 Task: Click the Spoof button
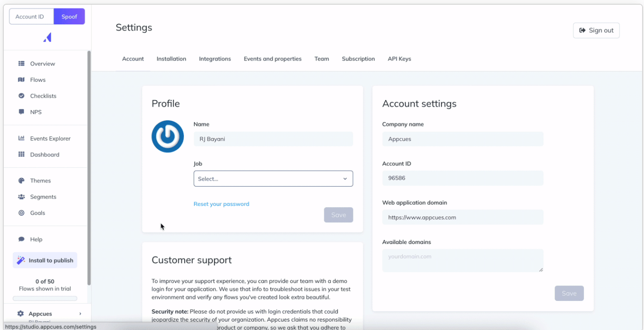69,16
